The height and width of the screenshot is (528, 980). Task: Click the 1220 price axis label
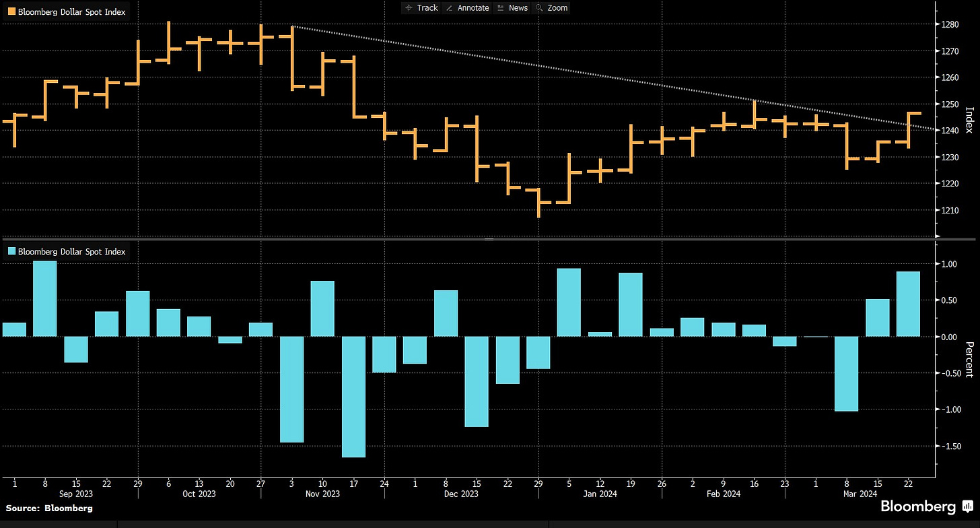point(948,184)
